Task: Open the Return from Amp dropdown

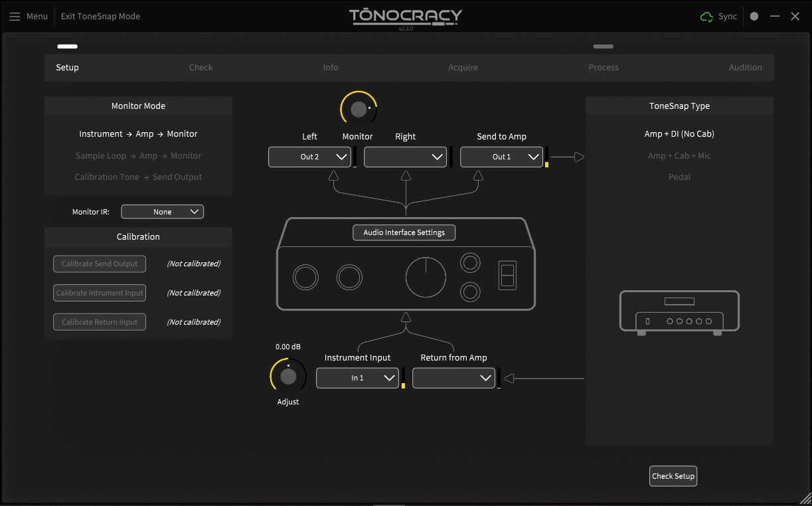Action: pyautogui.click(x=453, y=378)
